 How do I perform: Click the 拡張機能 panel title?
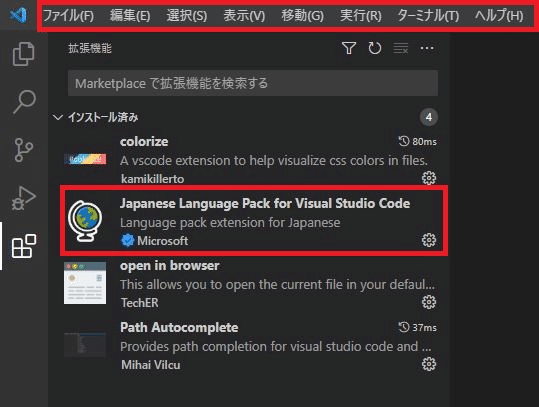(90, 48)
